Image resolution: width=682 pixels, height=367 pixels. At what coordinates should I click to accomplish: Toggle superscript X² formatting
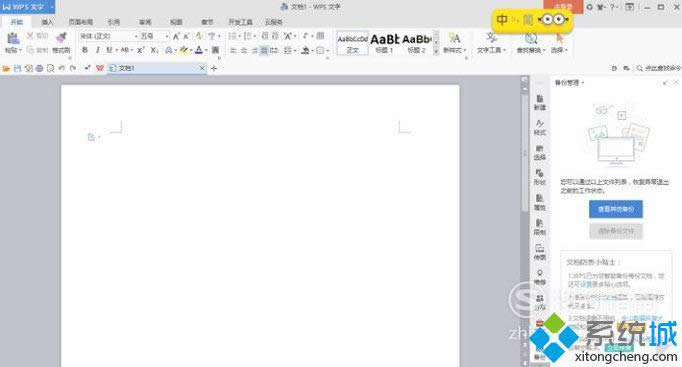coord(140,50)
